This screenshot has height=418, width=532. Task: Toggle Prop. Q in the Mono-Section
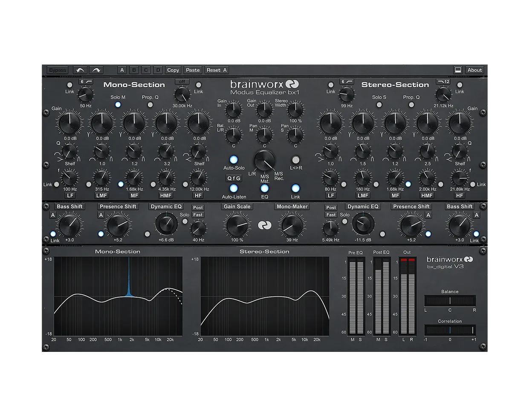[x=150, y=104]
